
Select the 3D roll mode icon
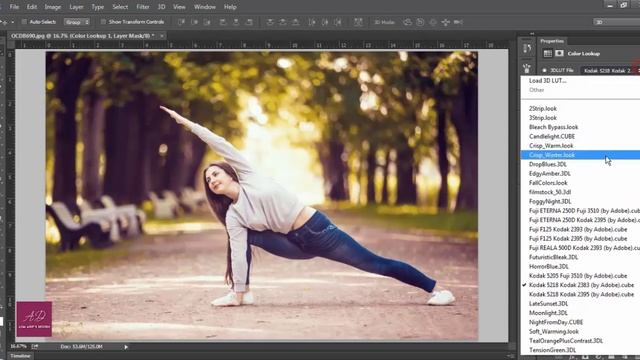click(420, 22)
